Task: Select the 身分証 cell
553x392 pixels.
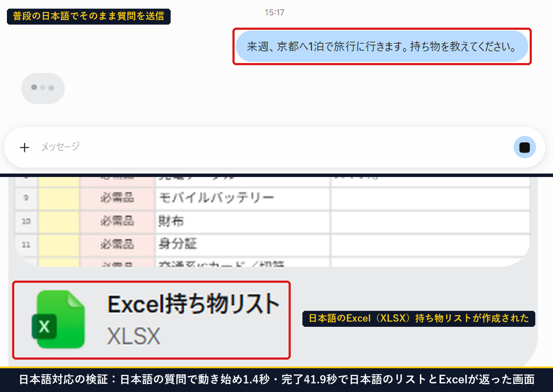Action: click(x=243, y=244)
